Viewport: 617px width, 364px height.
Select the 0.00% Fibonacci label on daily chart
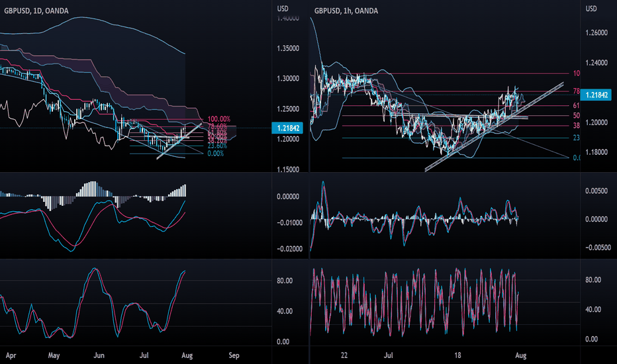click(216, 154)
